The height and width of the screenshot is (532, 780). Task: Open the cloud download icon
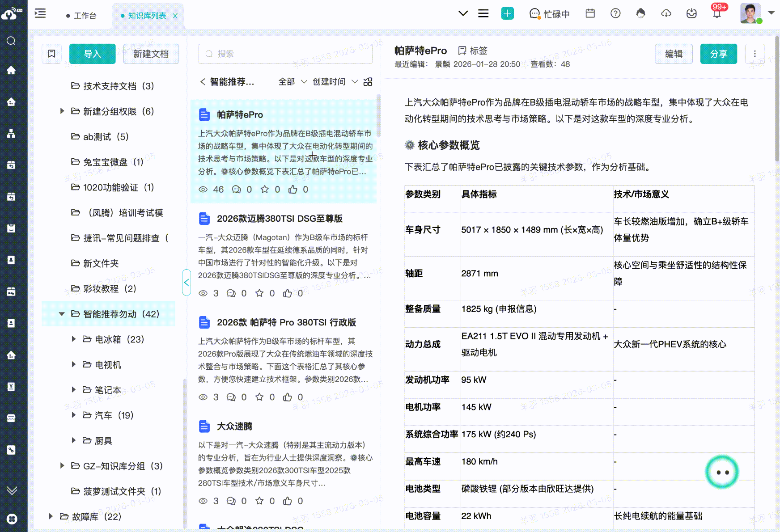coord(666,13)
